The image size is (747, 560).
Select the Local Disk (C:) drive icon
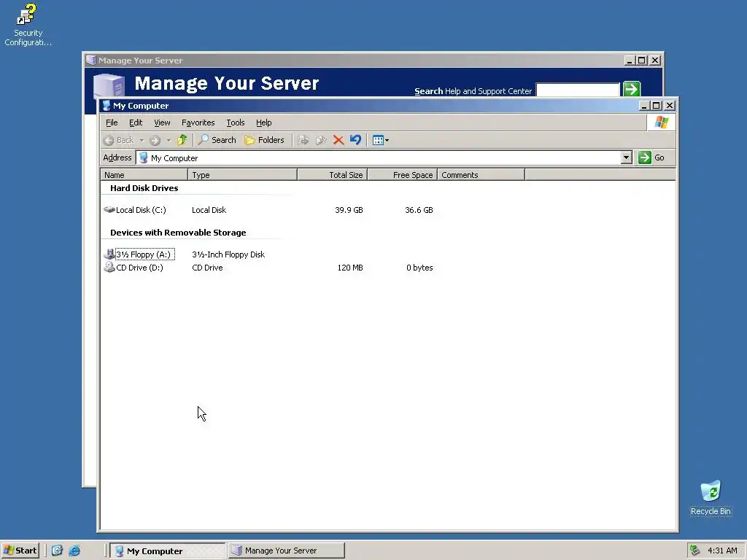[x=109, y=210]
